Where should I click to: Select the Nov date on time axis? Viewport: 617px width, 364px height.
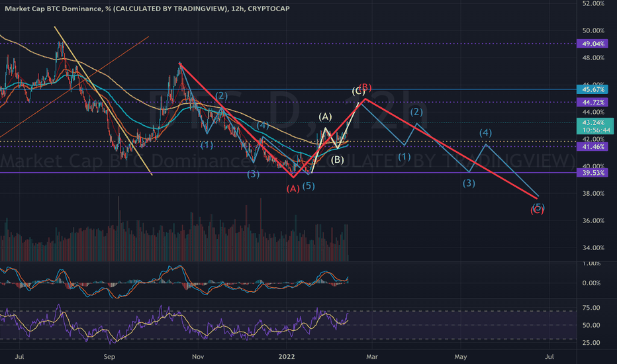(198, 357)
